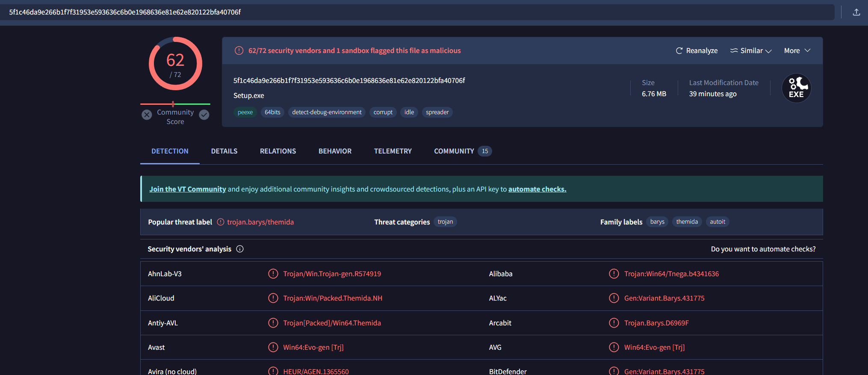Viewport: 868px width, 375px height.
Task: Open the Similar dropdown
Action: coord(751,50)
